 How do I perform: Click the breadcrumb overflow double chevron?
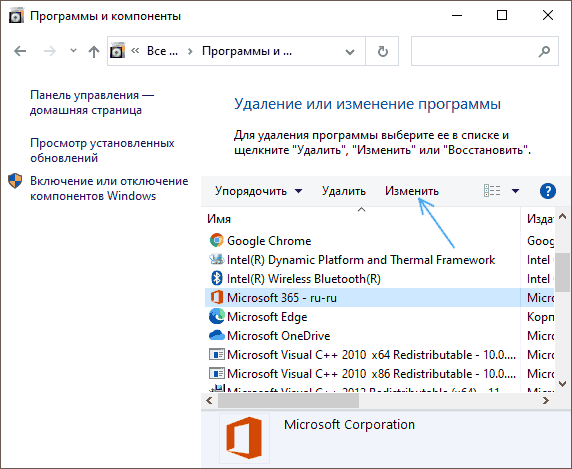(x=135, y=50)
